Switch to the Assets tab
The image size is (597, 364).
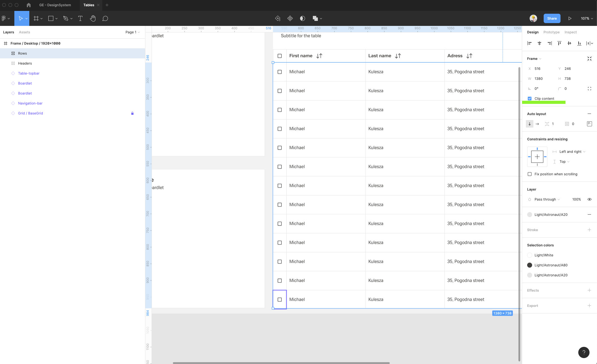coord(24,32)
